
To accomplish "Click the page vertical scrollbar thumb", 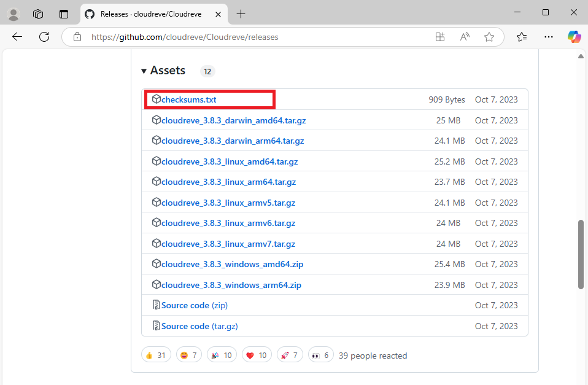I will (x=581, y=254).
